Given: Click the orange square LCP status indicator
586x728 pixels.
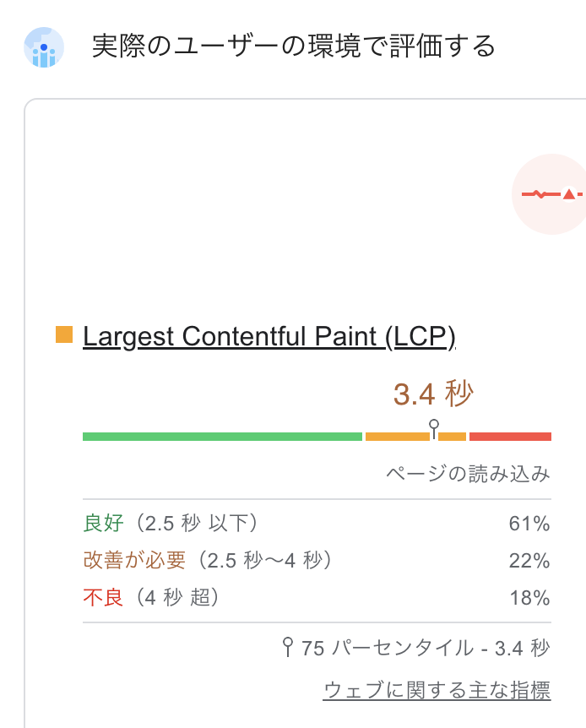Looking at the screenshot, I should (64, 334).
